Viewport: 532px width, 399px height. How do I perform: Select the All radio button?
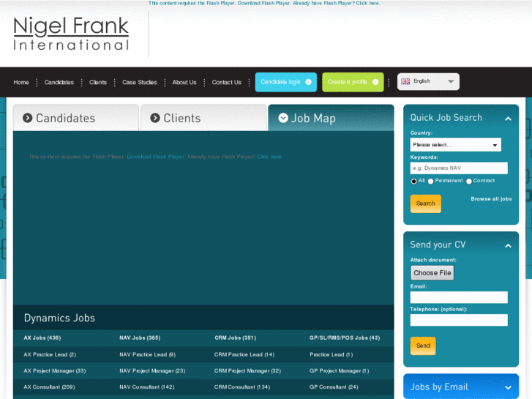click(413, 181)
